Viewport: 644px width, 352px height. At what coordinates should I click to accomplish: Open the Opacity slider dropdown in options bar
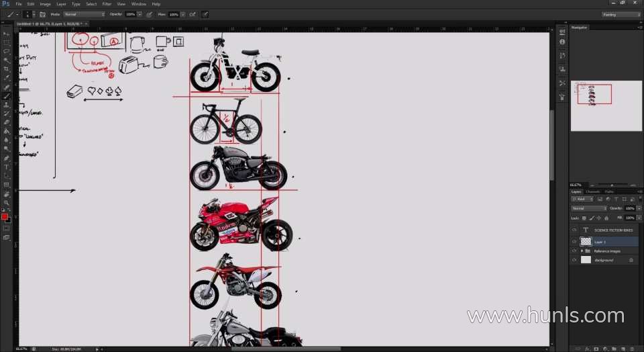click(x=140, y=14)
